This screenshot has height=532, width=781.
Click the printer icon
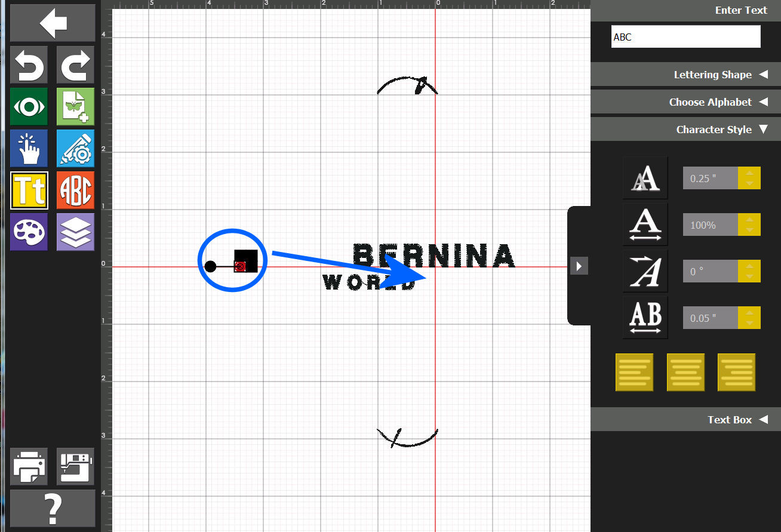pos(29,466)
